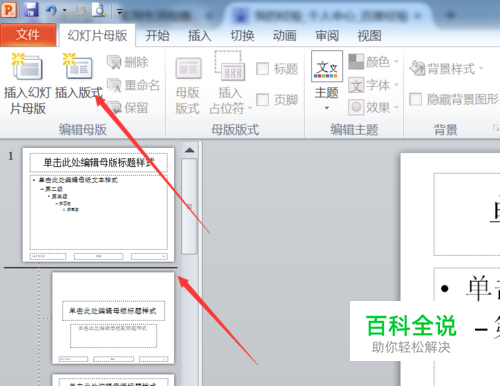Image resolution: width=500 pixels, height=386 pixels.
Task: Click the 保留 master button
Action: click(128, 107)
